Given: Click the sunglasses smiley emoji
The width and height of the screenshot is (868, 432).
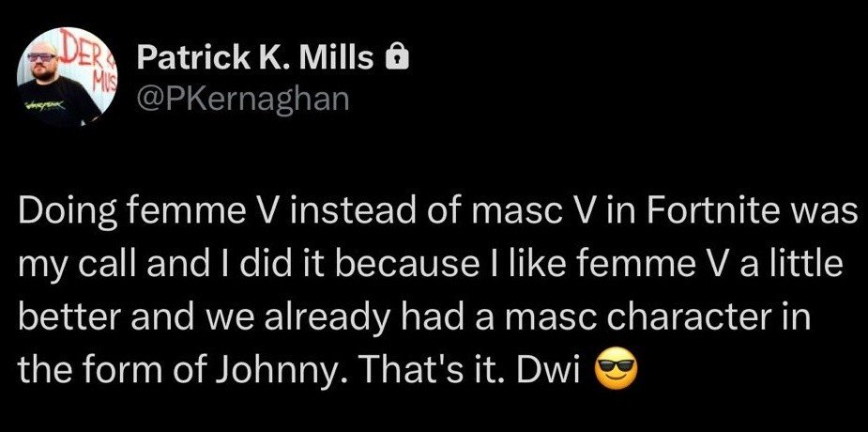Looking at the screenshot, I should click(615, 369).
